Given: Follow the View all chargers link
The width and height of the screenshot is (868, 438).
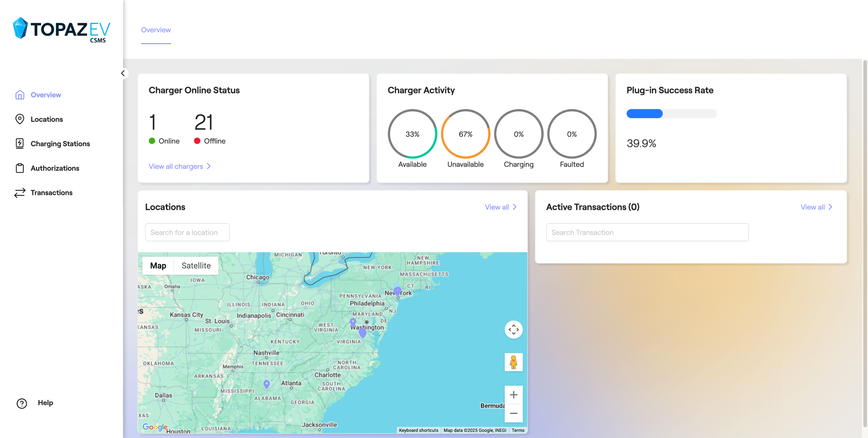Looking at the screenshot, I should pyautogui.click(x=179, y=166).
